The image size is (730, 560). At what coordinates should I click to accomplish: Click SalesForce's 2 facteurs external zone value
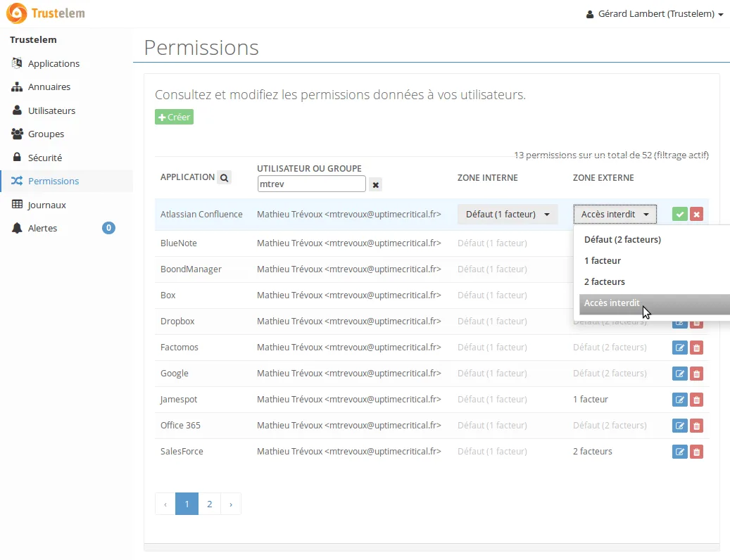pyautogui.click(x=592, y=452)
